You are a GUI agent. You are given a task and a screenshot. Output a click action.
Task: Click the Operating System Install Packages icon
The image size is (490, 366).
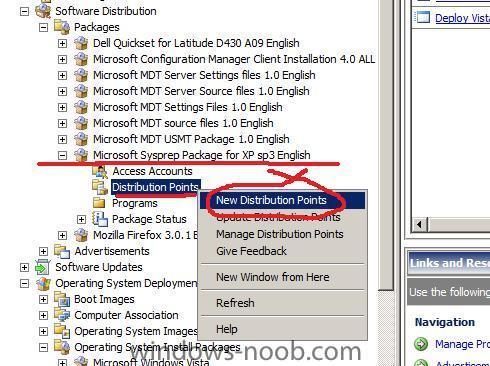tap(62, 347)
